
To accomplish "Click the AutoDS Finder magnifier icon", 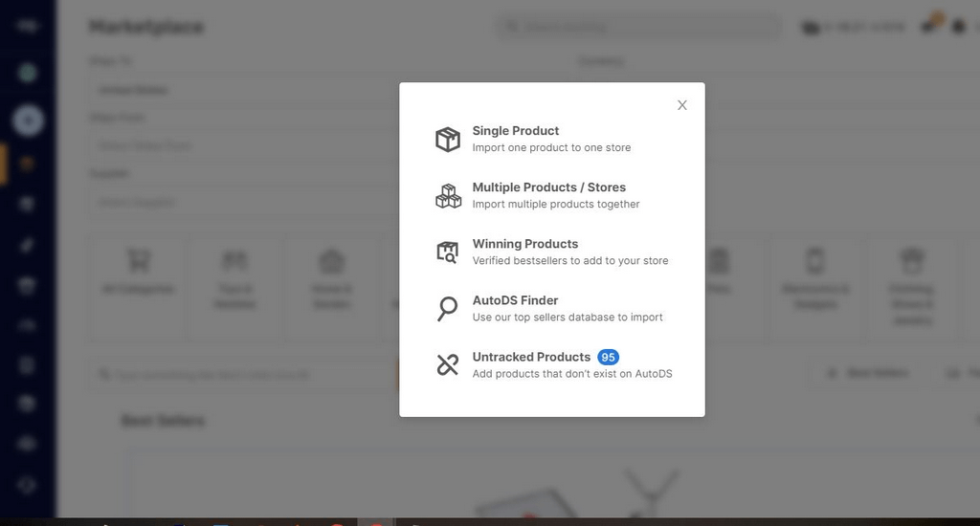I will tap(447, 309).
